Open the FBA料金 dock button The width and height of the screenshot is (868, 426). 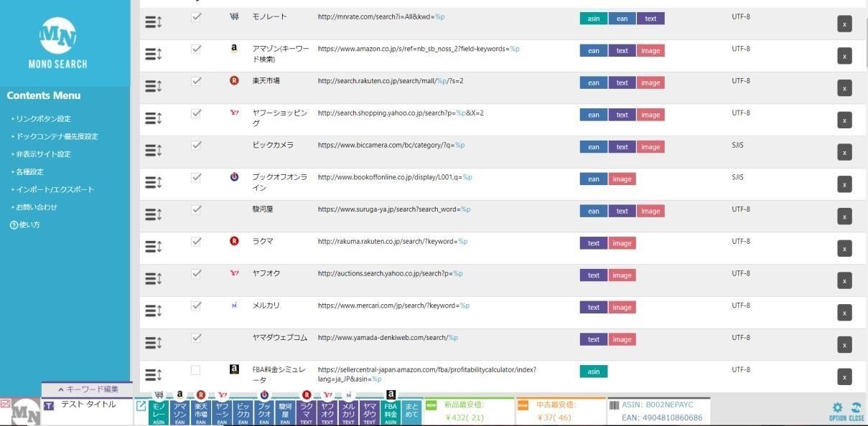[x=391, y=412]
